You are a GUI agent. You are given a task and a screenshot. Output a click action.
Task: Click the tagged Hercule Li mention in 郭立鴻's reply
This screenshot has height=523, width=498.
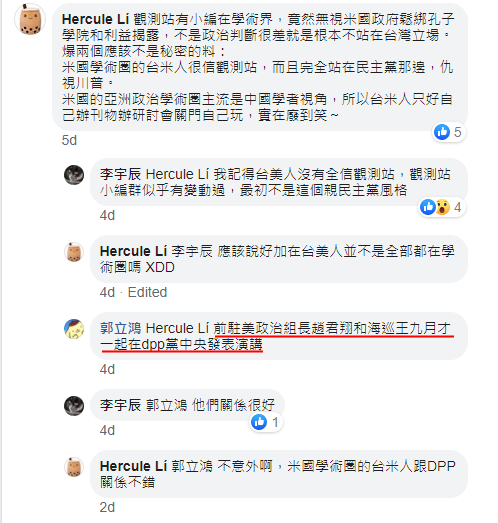(177, 329)
